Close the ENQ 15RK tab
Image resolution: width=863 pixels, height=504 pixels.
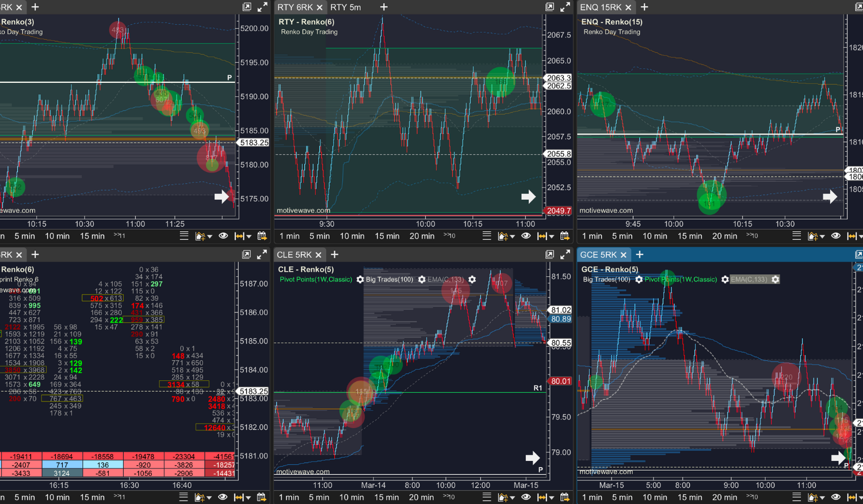point(628,7)
